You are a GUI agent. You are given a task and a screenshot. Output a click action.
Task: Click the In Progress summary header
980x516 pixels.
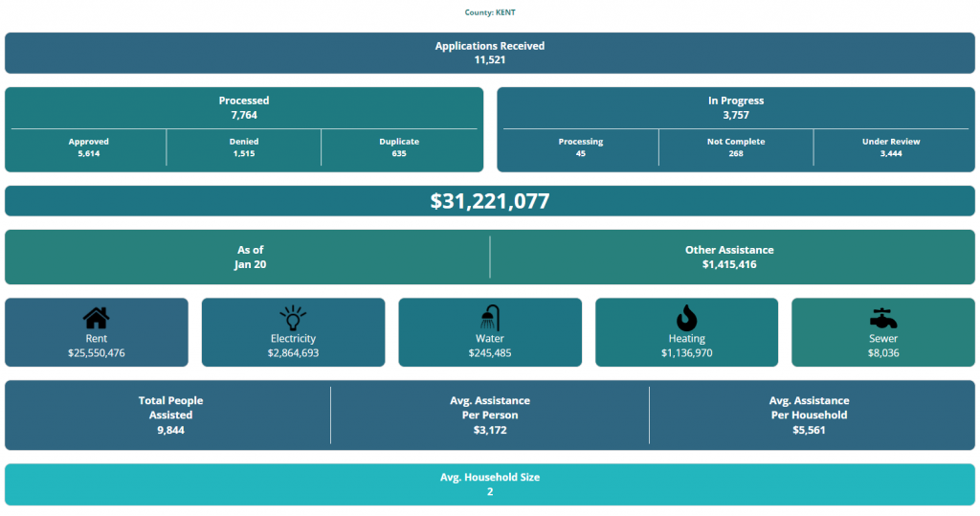(735, 107)
